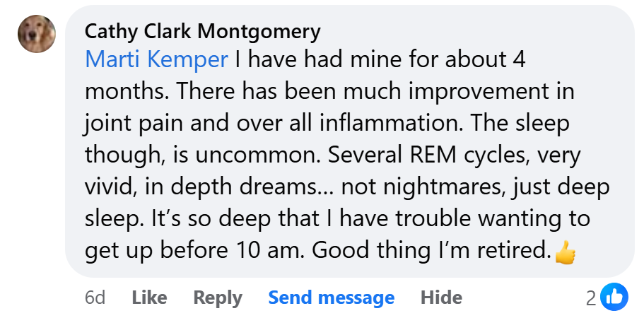Open Cathy Clark Montgomery's profile picture
Viewport: 644px width, 318px height.
click(37, 34)
